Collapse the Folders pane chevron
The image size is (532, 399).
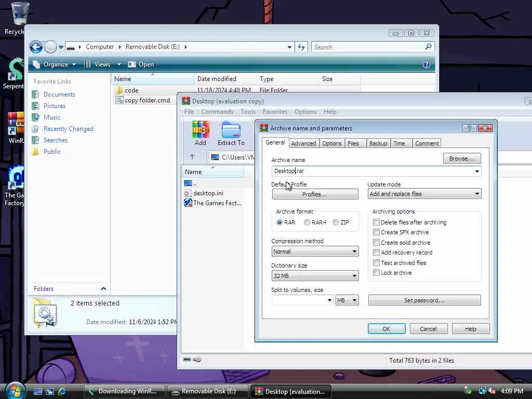(x=103, y=289)
